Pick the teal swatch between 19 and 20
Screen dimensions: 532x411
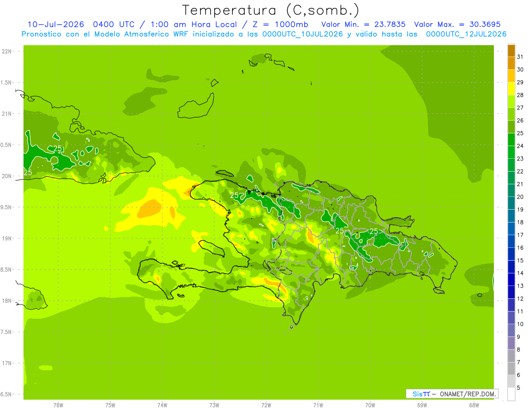(511, 203)
